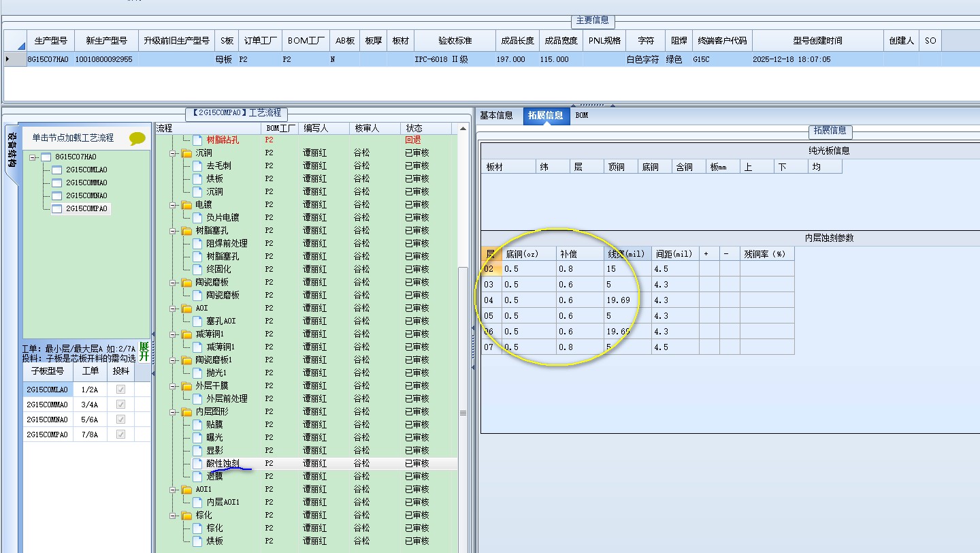Click the process list scrollbar up arrow
980x553 pixels.
point(463,129)
